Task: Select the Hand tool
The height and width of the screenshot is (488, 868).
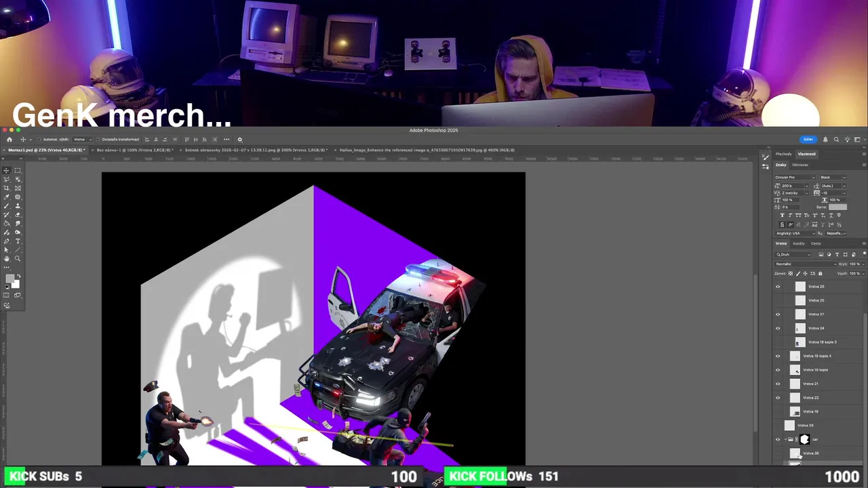Action: [x=6, y=259]
